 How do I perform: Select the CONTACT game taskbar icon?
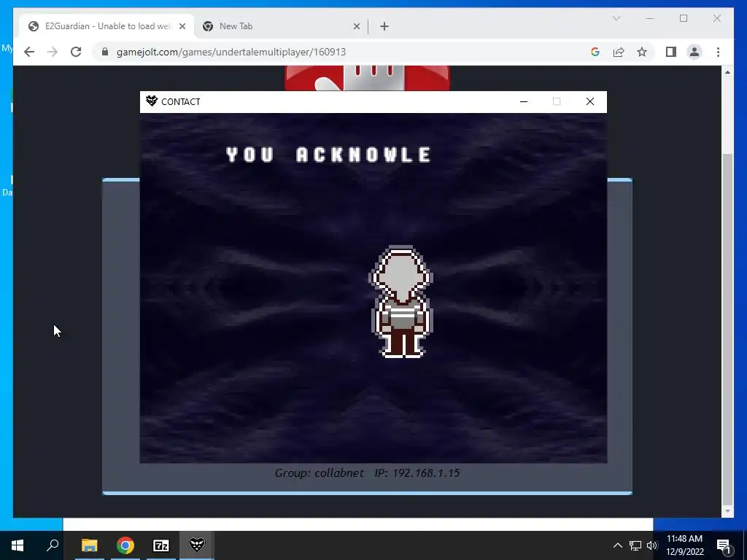(197, 545)
